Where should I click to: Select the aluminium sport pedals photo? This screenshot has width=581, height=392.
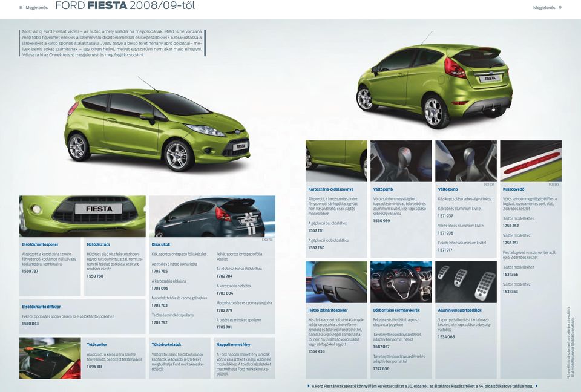(x=466, y=282)
